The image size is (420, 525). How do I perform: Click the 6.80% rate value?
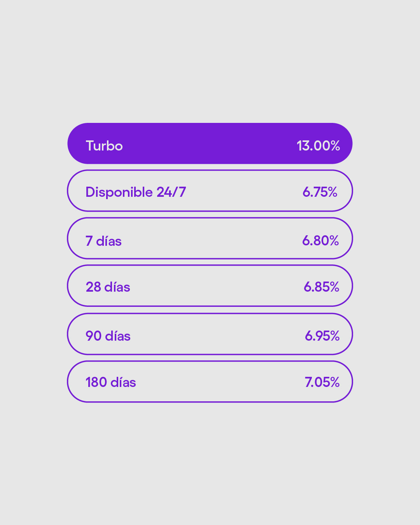click(x=320, y=241)
